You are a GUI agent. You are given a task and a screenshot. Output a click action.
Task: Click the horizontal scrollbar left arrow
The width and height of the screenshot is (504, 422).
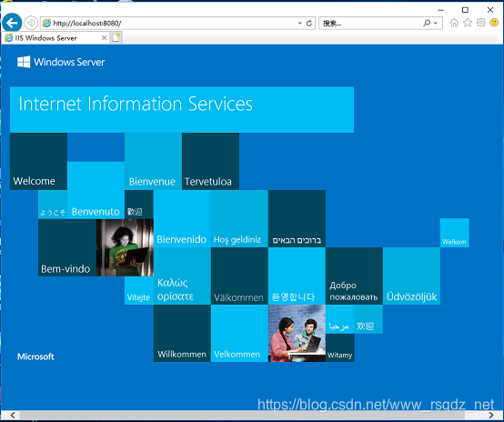pyautogui.click(x=12, y=415)
